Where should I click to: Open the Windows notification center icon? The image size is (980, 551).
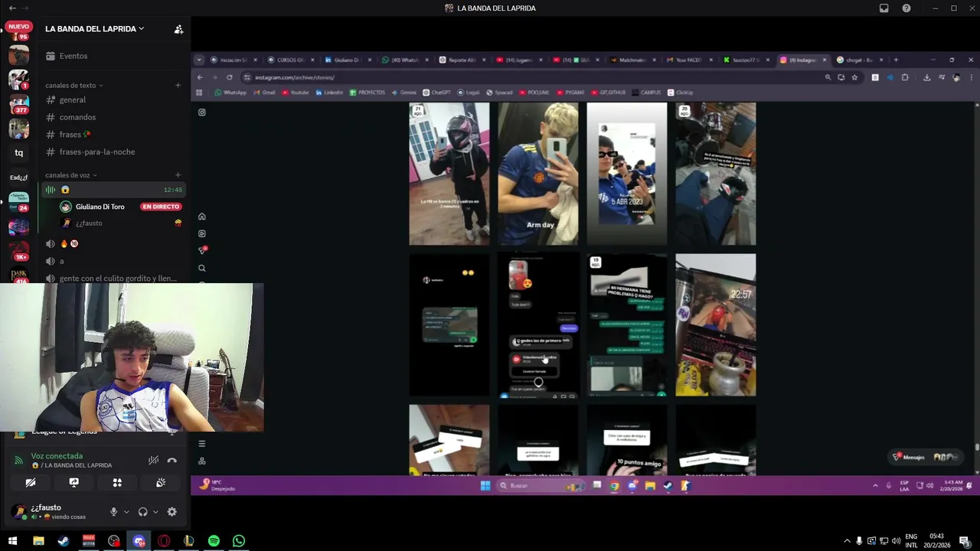[965, 541]
